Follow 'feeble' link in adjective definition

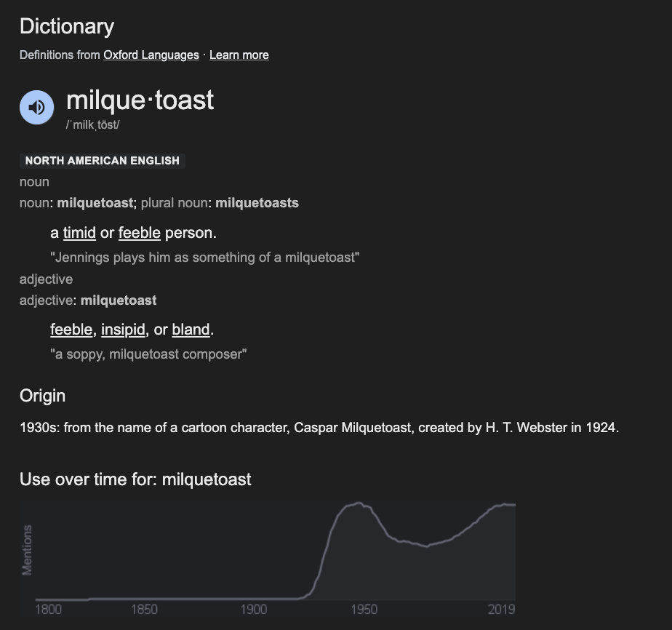(71, 330)
